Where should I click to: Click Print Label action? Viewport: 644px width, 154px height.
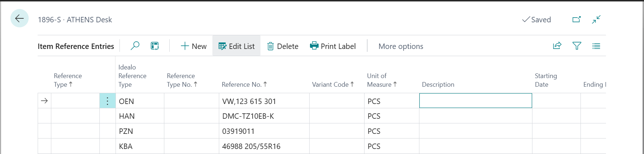pos(333,46)
